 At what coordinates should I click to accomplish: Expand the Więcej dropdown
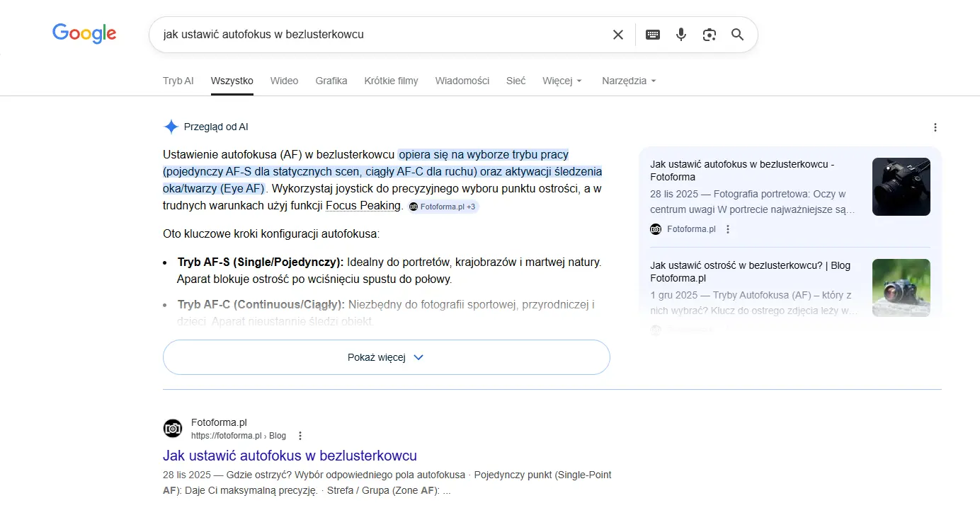coord(562,81)
